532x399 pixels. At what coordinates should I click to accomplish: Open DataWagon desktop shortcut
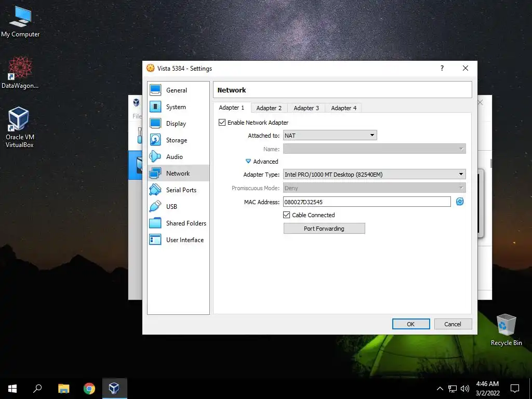click(20, 73)
